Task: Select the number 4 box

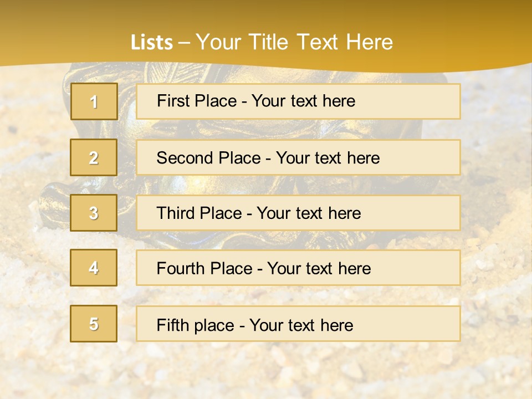Action: pyautogui.click(x=94, y=268)
